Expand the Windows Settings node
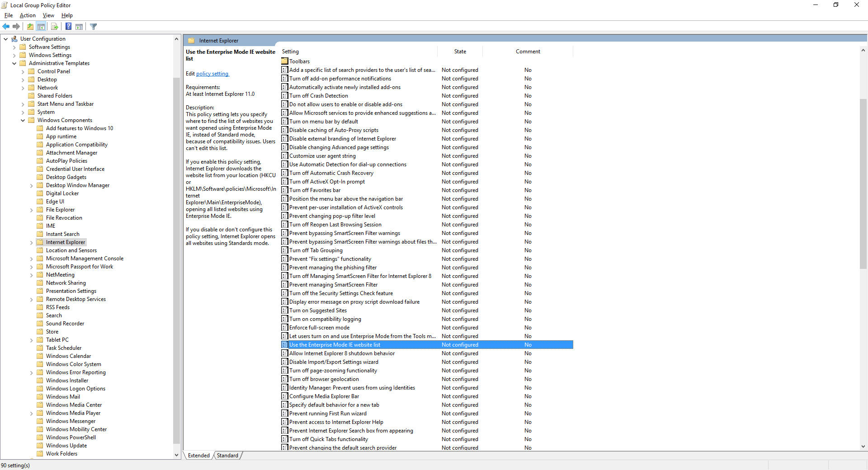Image resolution: width=868 pixels, height=470 pixels. coord(14,55)
